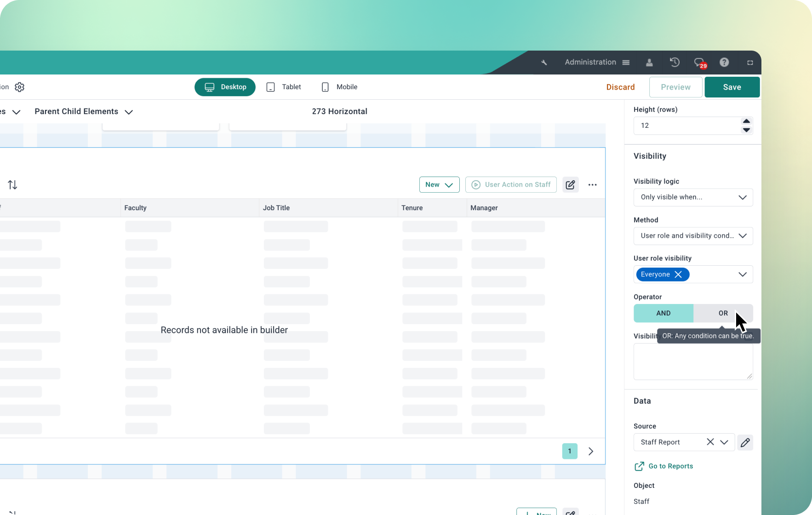Edit the Staff Report source pencil
812x515 pixels.
point(745,442)
